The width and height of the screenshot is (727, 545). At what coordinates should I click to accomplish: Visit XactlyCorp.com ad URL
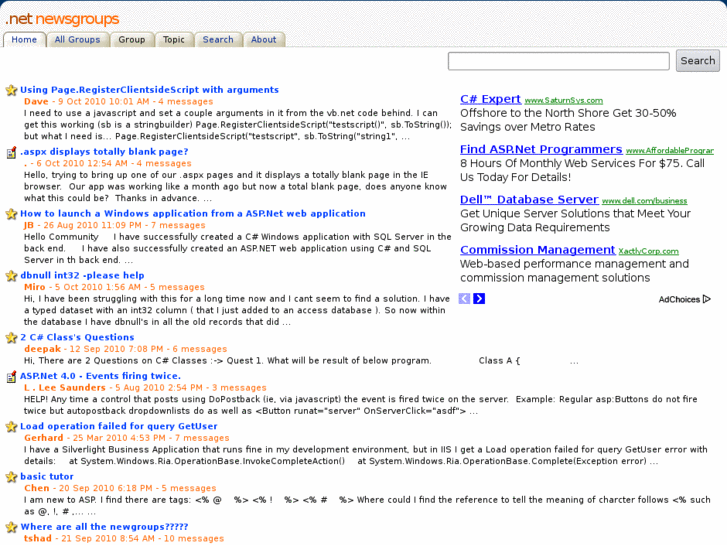pyautogui.click(x=648, y=251)
